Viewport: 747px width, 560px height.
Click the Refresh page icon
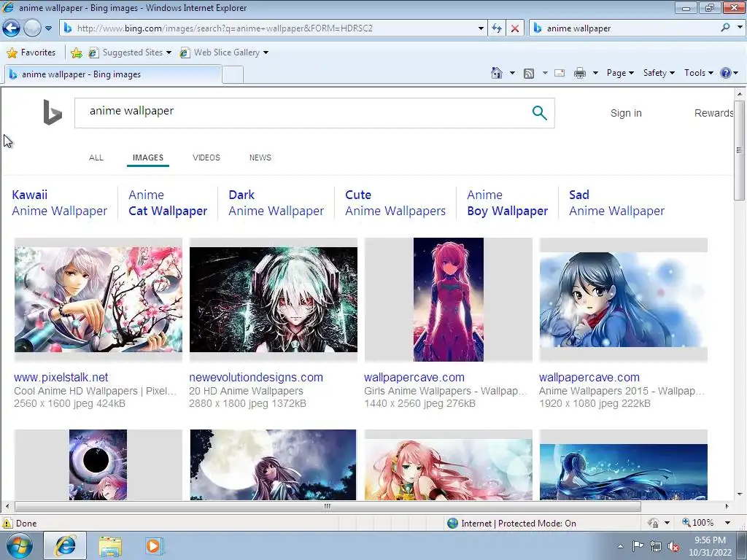coord(497,28)
